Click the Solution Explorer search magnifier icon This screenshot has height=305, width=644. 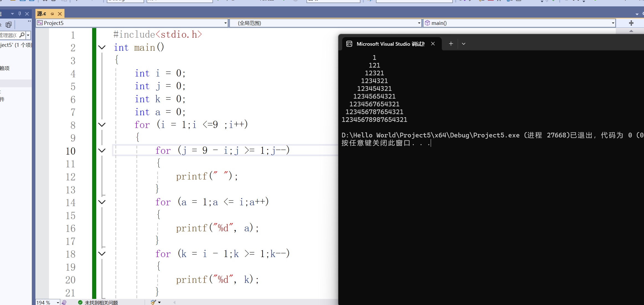[x=22, y=35]
